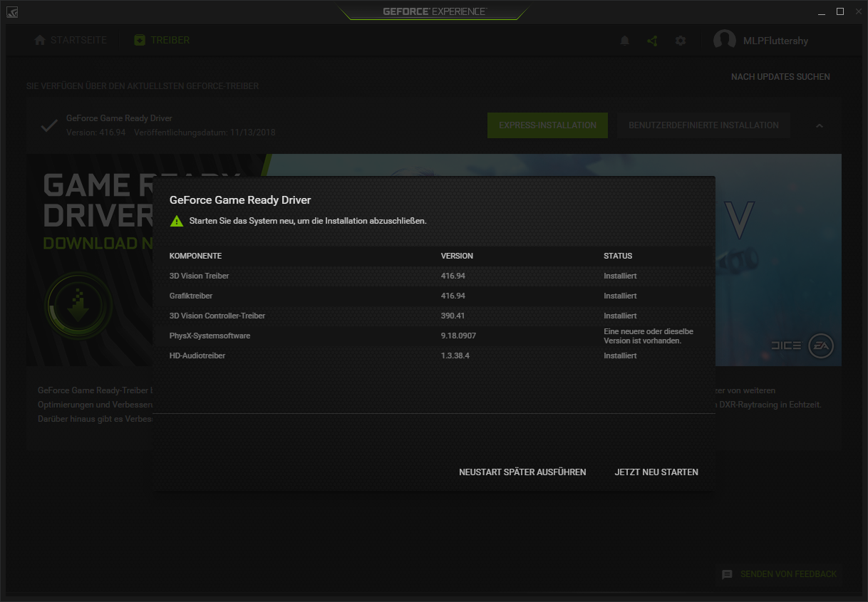The width and height of the screenshot is (868, 602).
Task: Open settings gear icon
Action: (681, 41)
